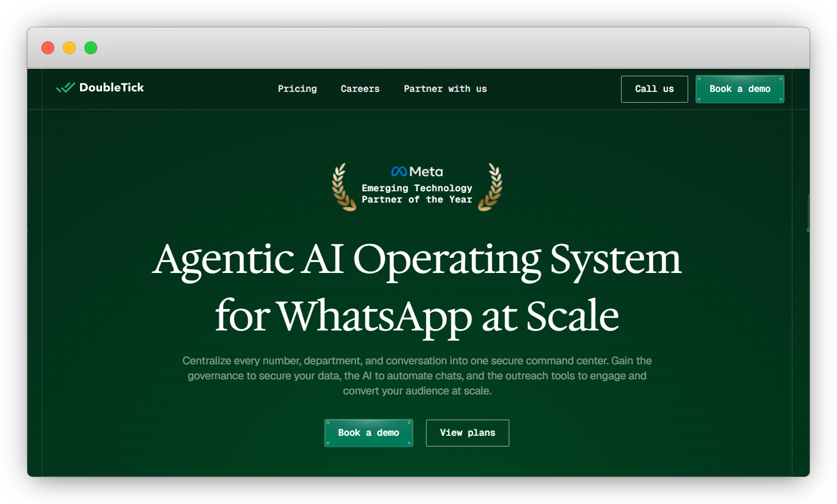This screenshot has height=504, width=837.
Task: Click the Call us button
Action: click(654, 89)
